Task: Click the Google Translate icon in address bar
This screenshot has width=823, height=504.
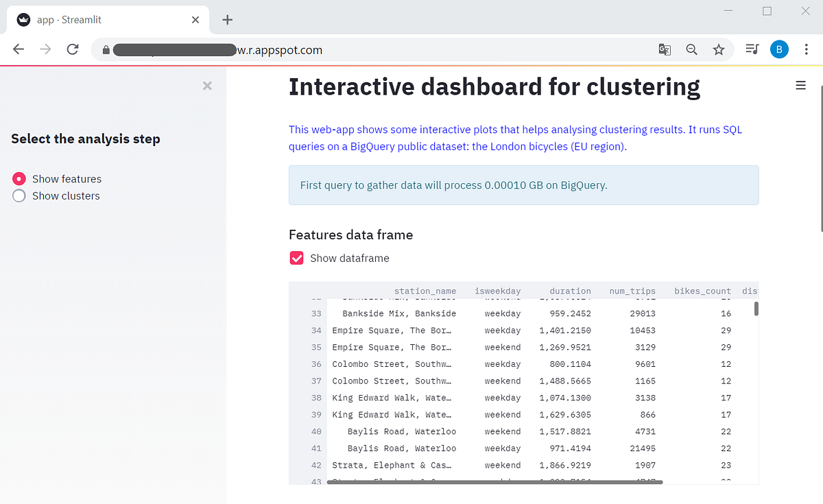Action: 664,49
